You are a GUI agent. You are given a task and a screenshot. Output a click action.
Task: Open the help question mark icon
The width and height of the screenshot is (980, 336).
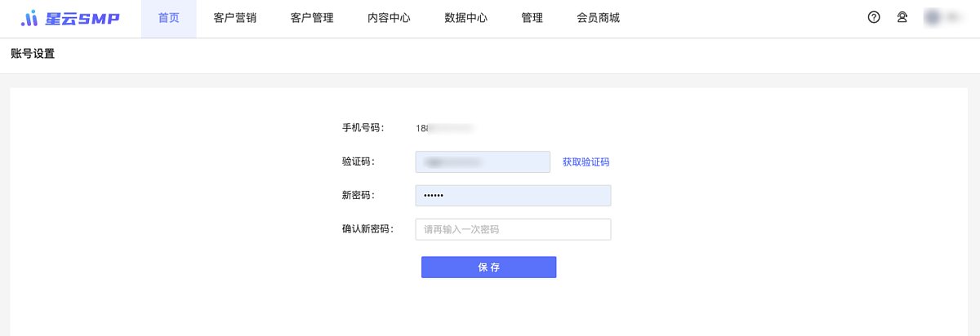coord(874,17)
